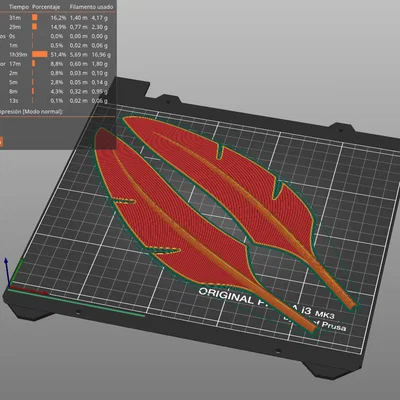Click the long orange bar beside 1h39m
Image resolution: width=400 pixels, height=400 pixels.
[40, 54]
